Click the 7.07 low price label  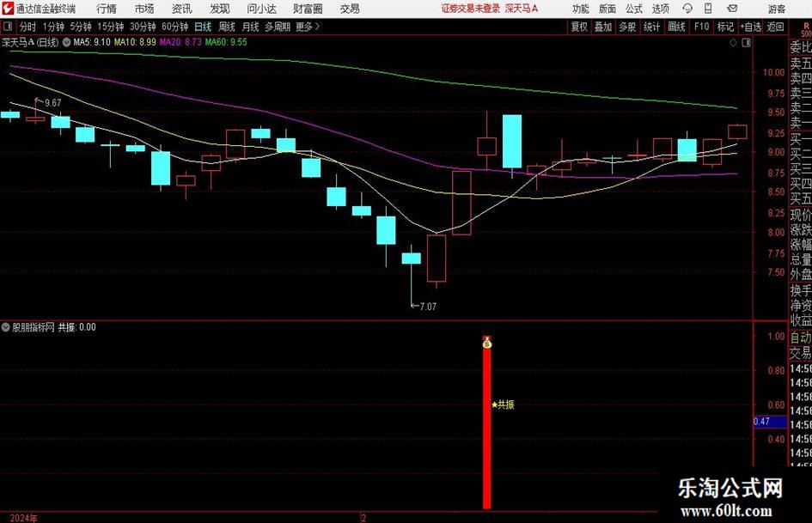[428, 307]
